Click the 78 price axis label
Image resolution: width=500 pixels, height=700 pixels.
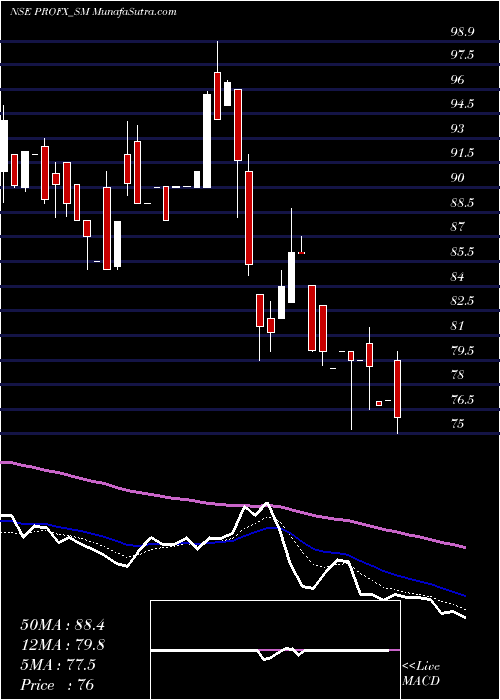coord(459,375)
